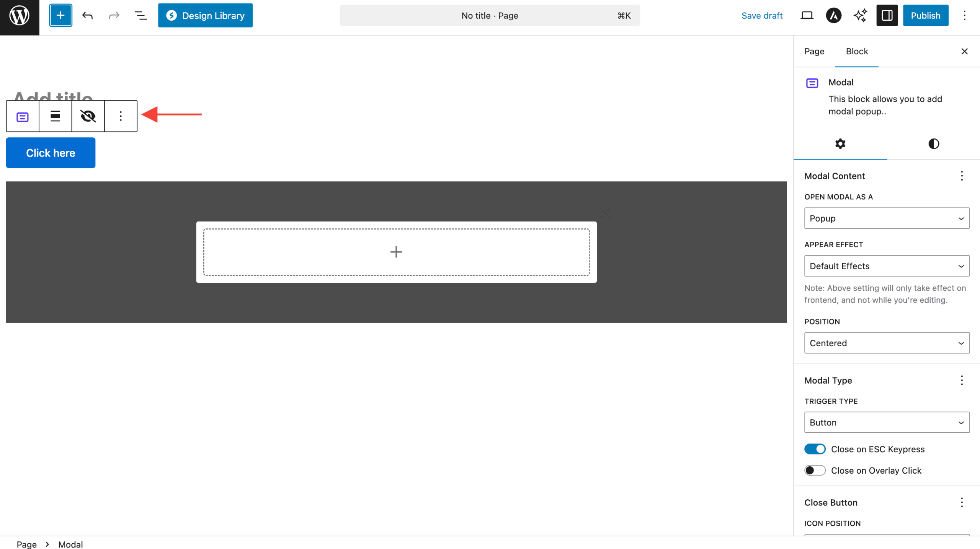Click the Astra settings icon
Screen dimensions: 980x549
coord(833,16)
